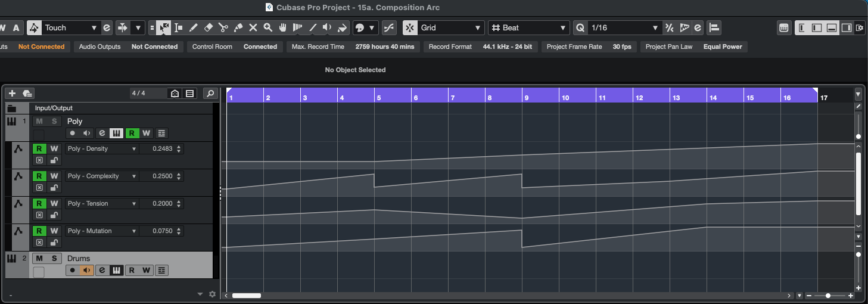Open the Grid snap type dropdown
Image resolution: width=868 pixels, height=304 pixels.
(x=452, y=27)
